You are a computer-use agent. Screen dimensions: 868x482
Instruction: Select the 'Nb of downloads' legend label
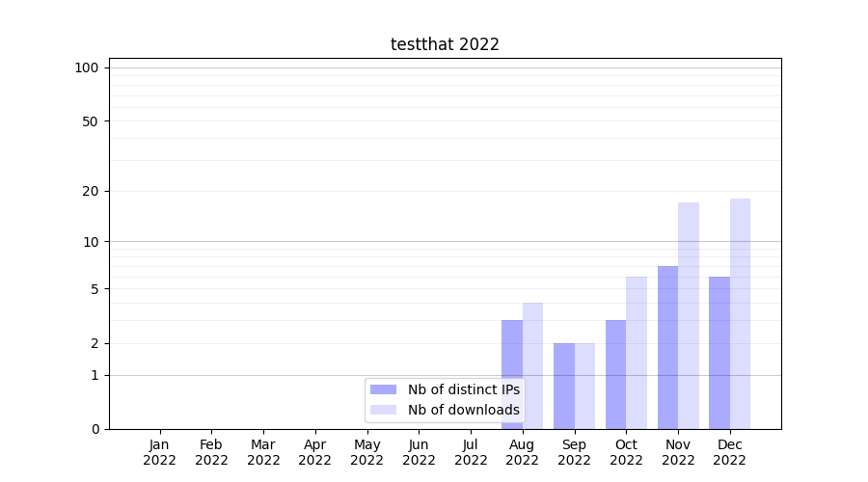(463, 410)
